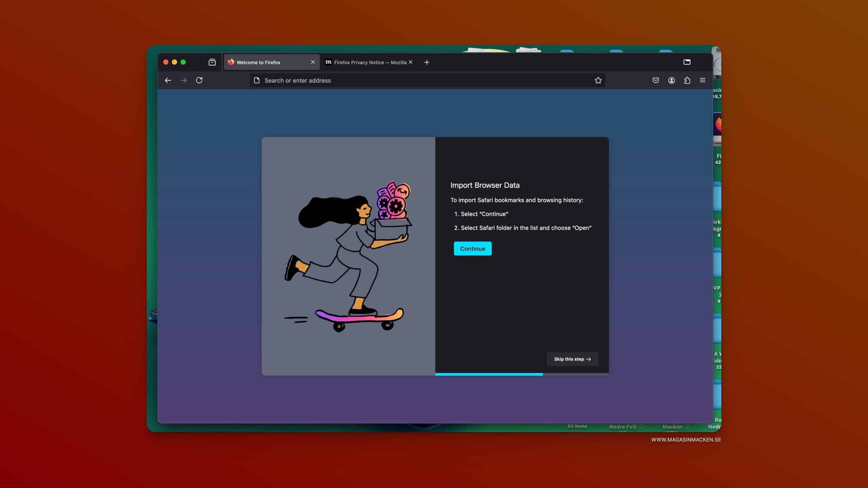Click the onboarding progress bar
Image resolution: width=868 pixels, height=488 pixels.
[522, 374]
